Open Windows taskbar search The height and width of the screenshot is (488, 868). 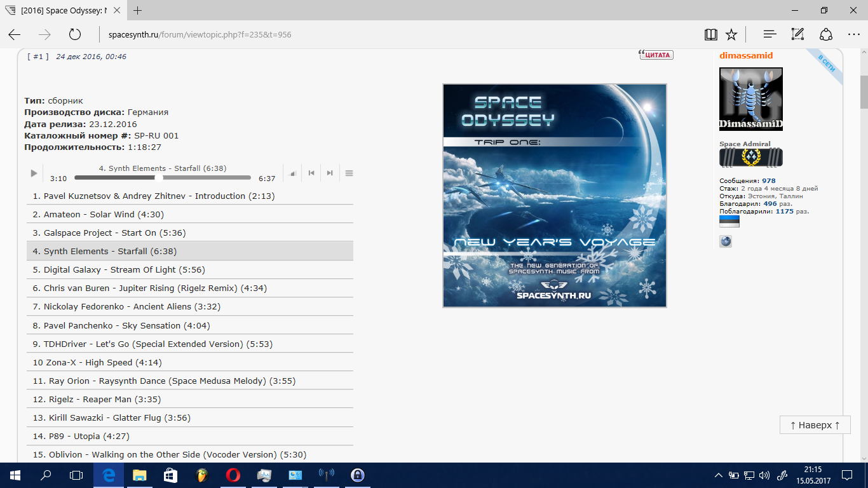46,475
